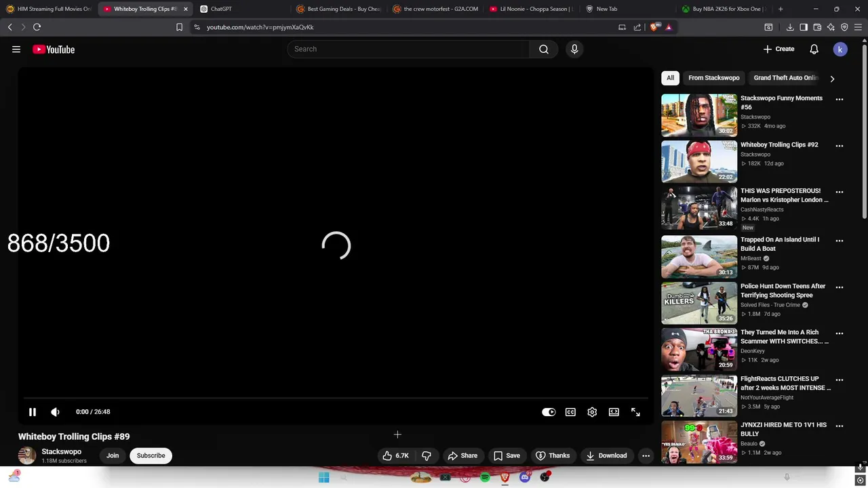Seek on the video progress bar

[x=336, y=398]
